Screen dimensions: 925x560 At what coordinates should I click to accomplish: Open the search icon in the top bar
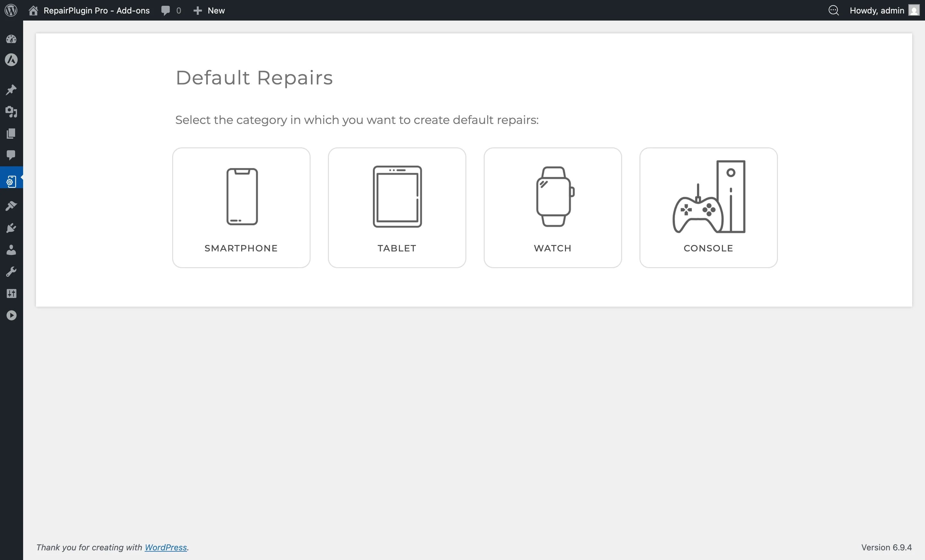pyautogui.click(x=834, y=10)
